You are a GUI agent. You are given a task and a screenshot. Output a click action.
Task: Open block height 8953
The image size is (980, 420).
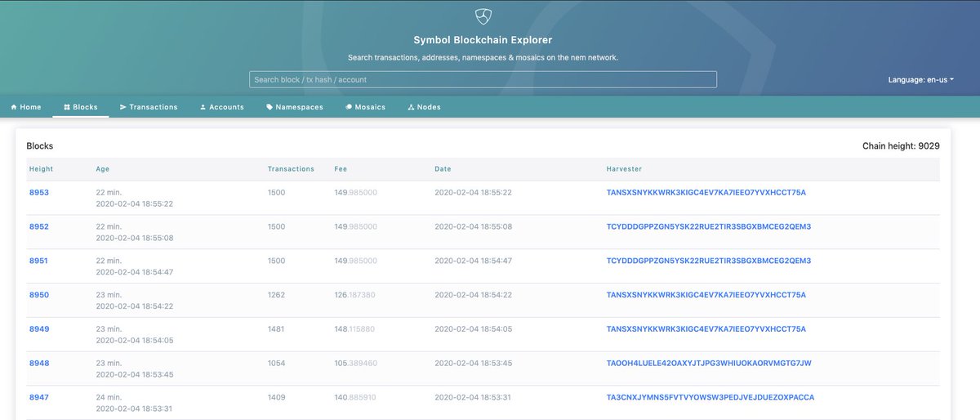39,193
